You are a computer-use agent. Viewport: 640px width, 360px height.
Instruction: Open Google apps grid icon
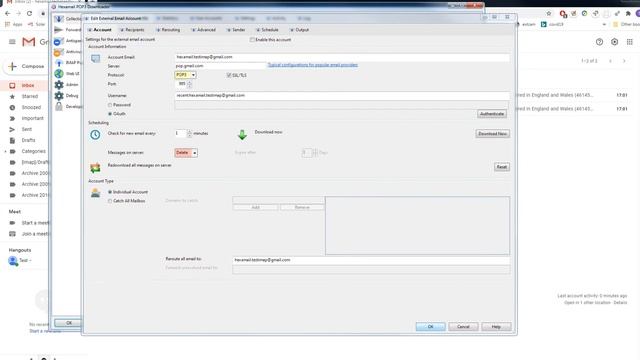coord(630,42)
